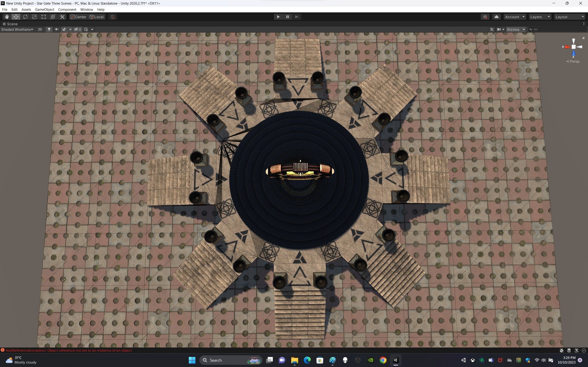
Task: Click the Step frame button
Action: pos(297,17)
